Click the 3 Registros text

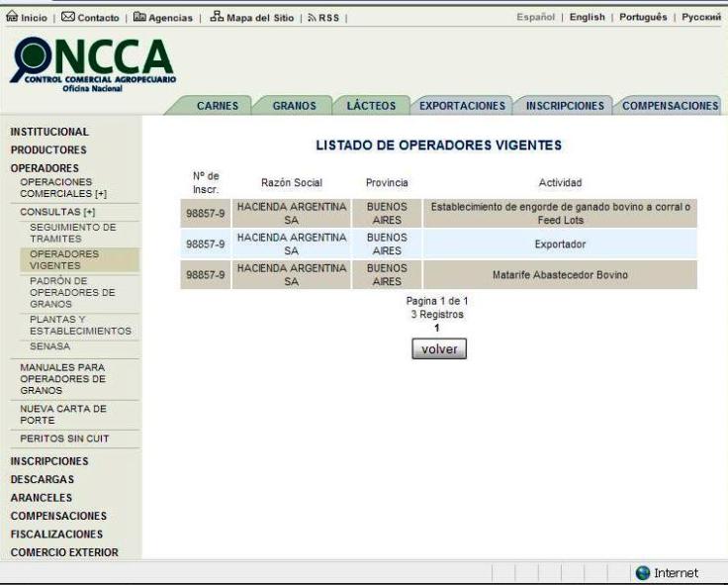(x=437, y=315)
